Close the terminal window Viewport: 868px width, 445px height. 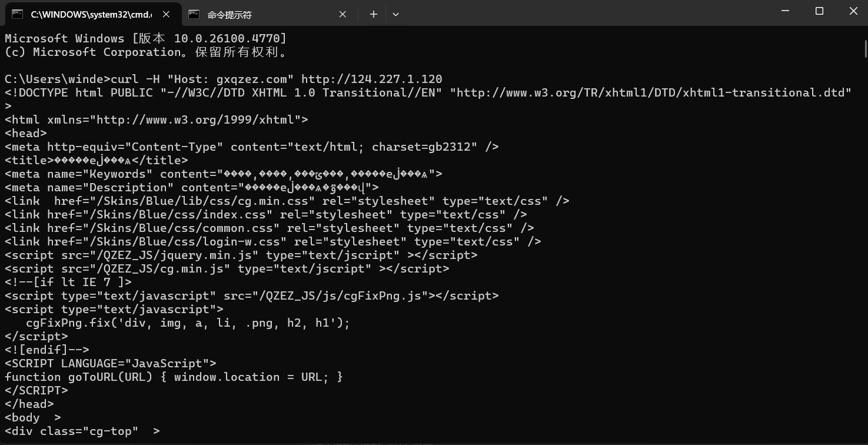point(853,11)
